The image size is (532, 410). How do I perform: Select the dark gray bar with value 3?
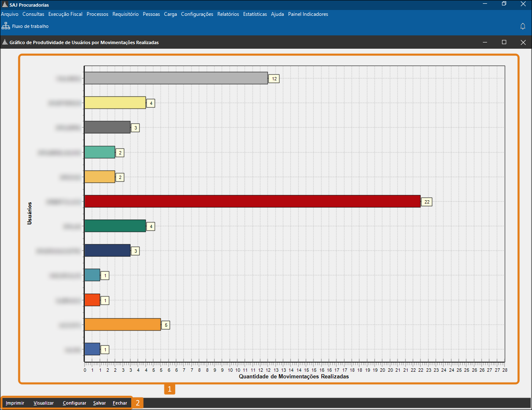point(107,127)
